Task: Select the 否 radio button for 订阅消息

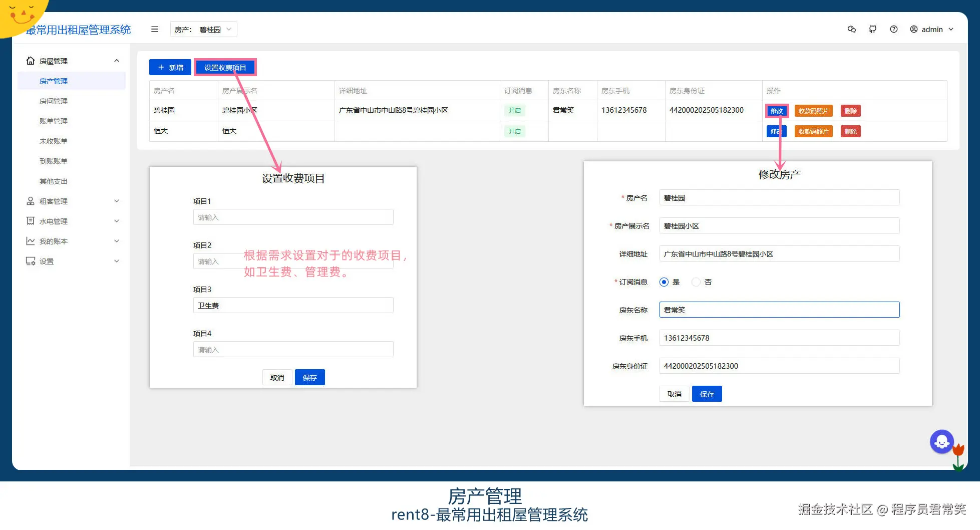Action: [x=696, y=282]
